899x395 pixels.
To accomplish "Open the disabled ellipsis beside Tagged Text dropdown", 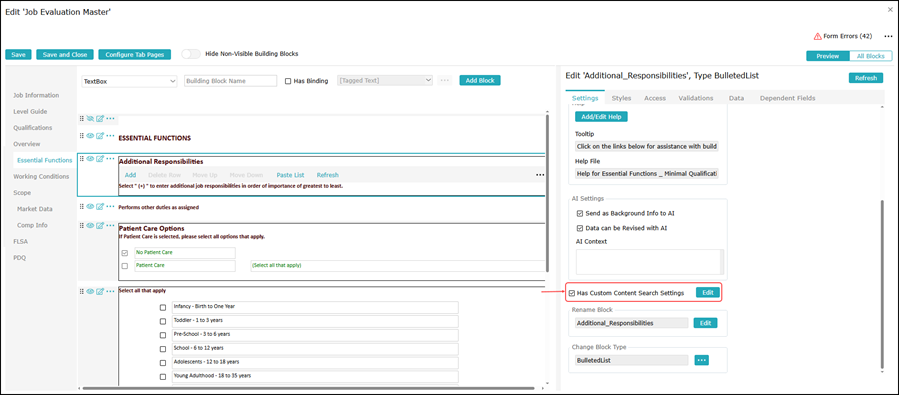I will [x=444, y=81].
